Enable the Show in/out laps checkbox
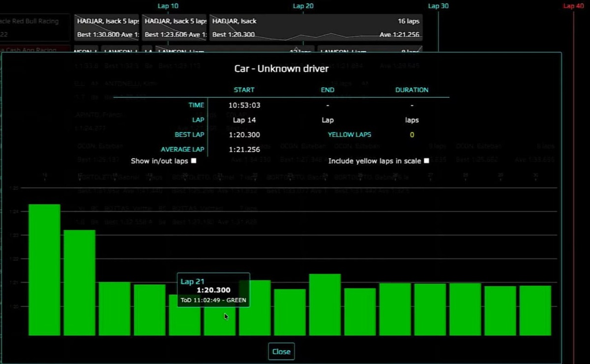 (x=194, y=161)
